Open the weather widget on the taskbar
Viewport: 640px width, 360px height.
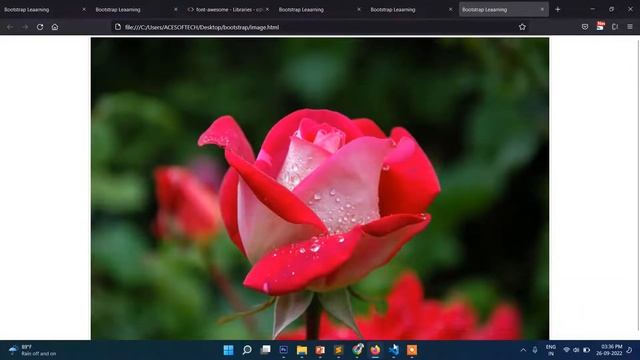point(32,350)
